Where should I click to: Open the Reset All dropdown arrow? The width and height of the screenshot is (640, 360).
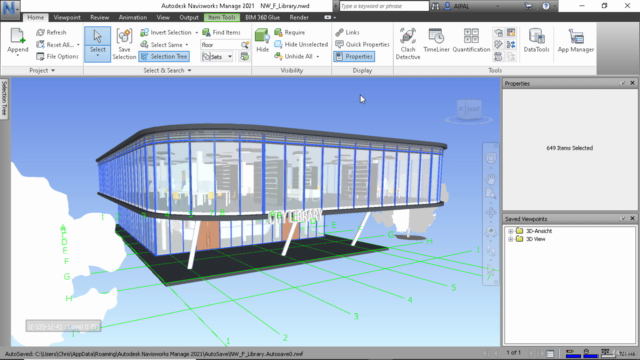point(78,44)
